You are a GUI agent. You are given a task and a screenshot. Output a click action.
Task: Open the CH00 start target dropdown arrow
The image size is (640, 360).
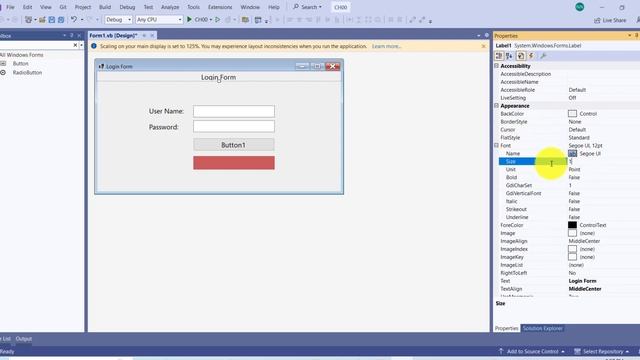point(211,20)
